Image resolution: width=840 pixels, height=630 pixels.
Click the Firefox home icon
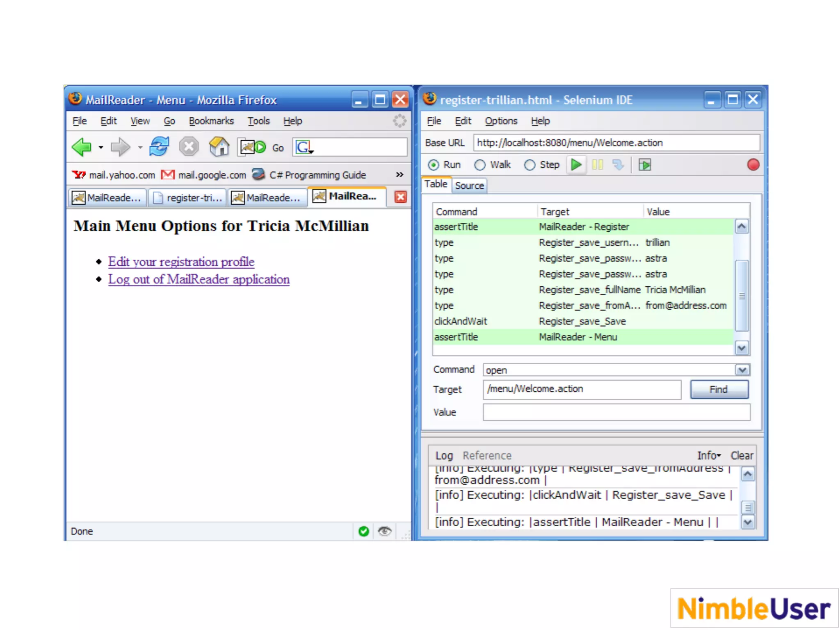point(219,147)
